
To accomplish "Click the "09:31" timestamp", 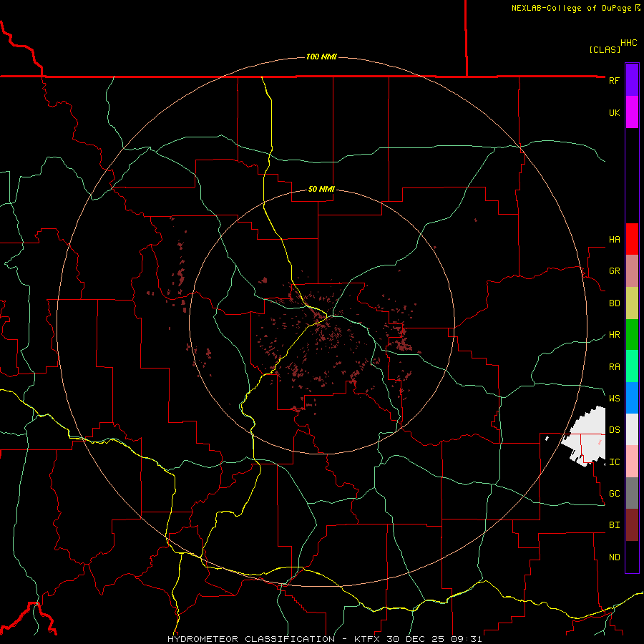I will pos(466,639).
